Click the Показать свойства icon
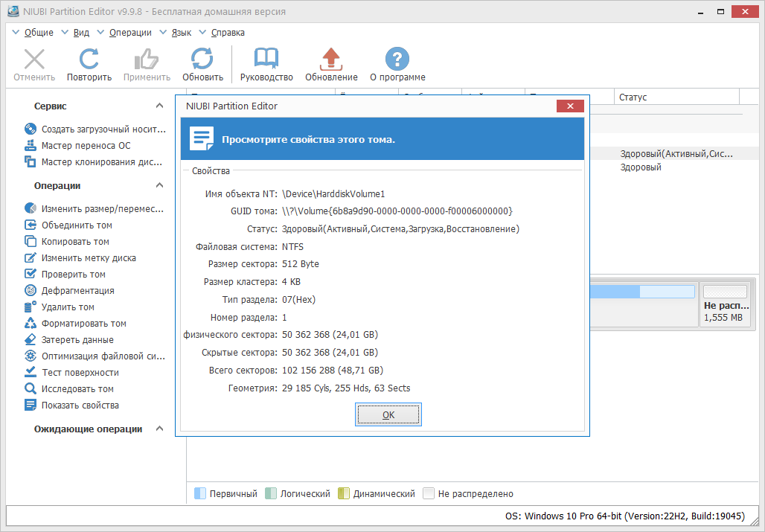765x532 pixels. click(x=31, y=405)
